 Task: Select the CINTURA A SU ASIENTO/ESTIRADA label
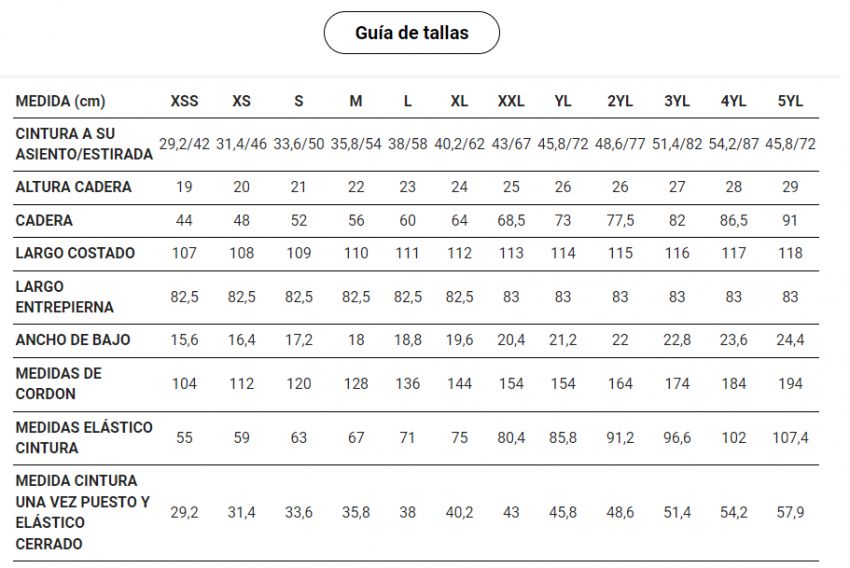(84, 144)
